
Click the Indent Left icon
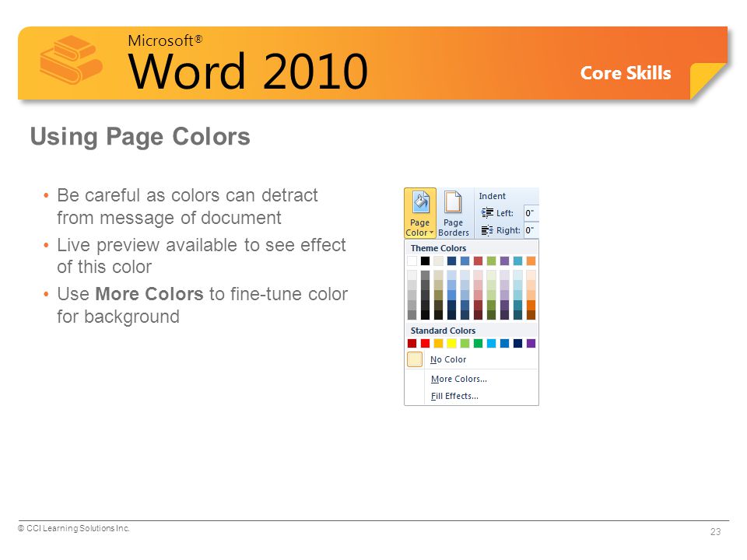(x=487, y=213)
